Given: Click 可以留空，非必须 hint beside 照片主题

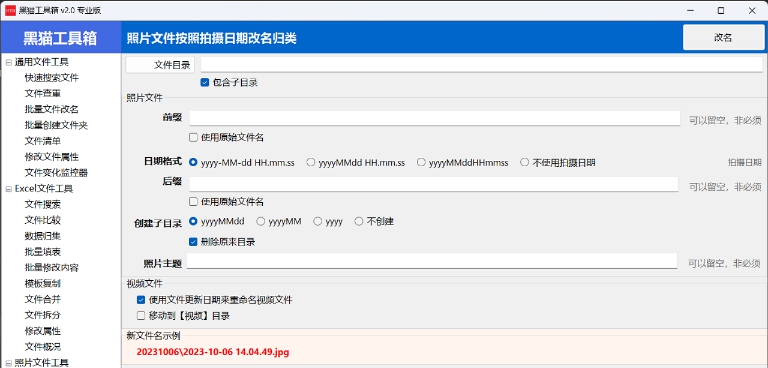Looking at the screenshot, I should [724, 264].
